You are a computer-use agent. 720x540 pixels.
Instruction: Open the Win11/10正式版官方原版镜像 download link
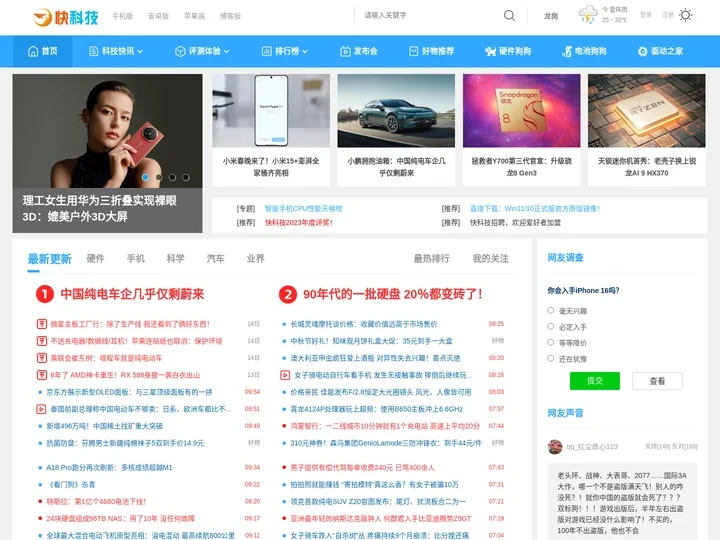click(x=535, y=208)
